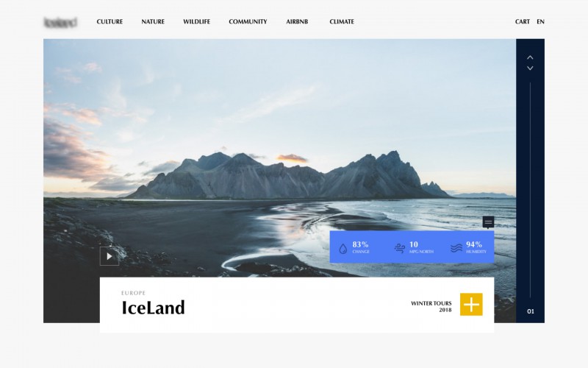Click the water drop rain chance icon

343,249
